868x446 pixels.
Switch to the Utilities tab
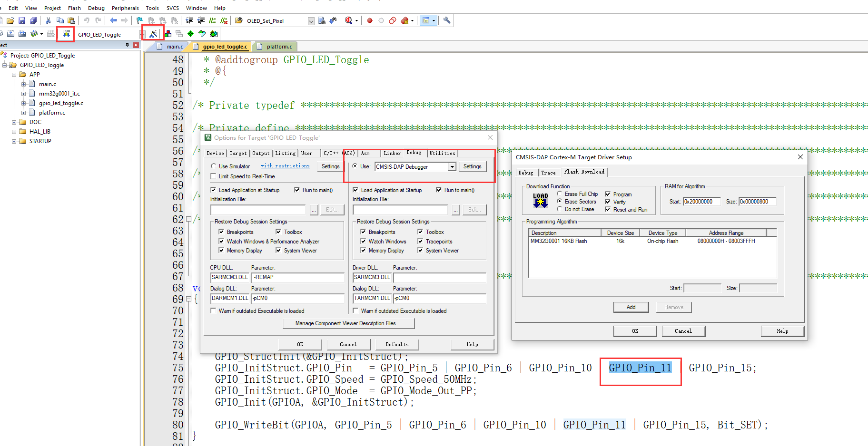(442, 153)
